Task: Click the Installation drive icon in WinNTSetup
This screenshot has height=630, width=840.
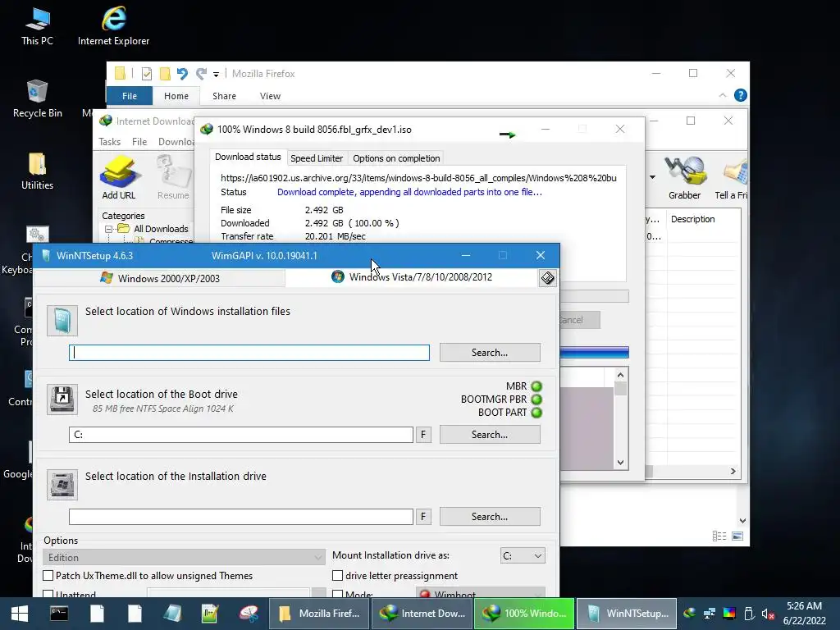Action: click(x=62, y=485)
